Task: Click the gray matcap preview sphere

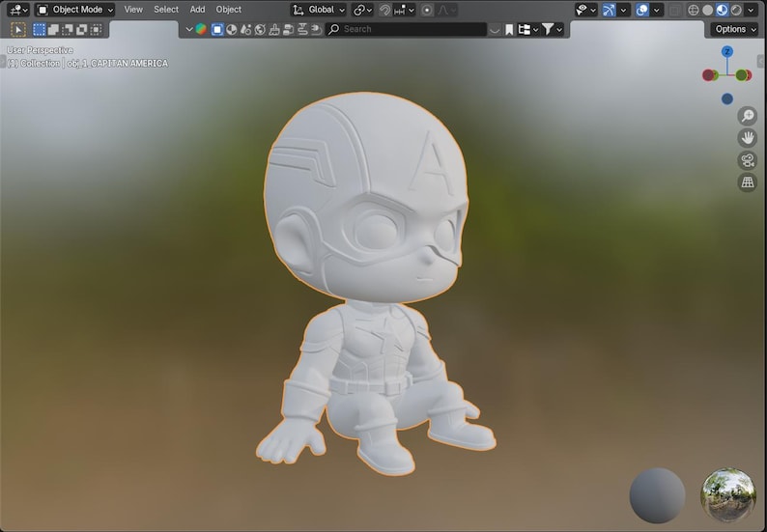Action: click(657, 495)
